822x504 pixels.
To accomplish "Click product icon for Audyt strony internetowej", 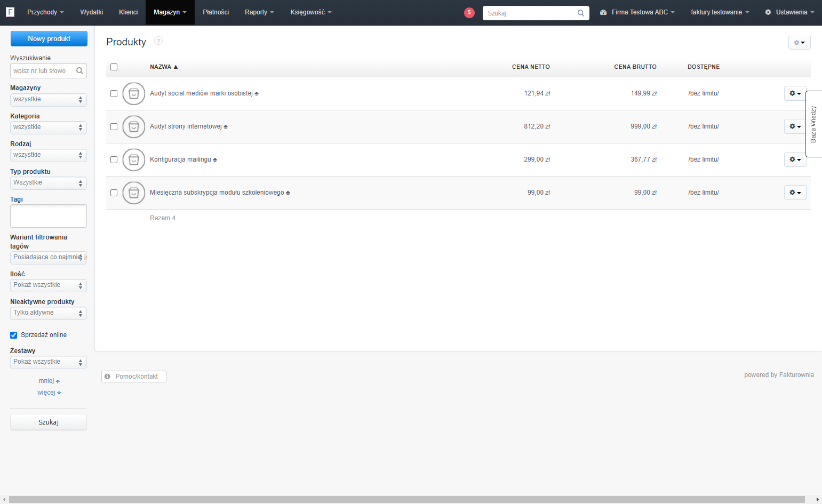I will 134,127.
